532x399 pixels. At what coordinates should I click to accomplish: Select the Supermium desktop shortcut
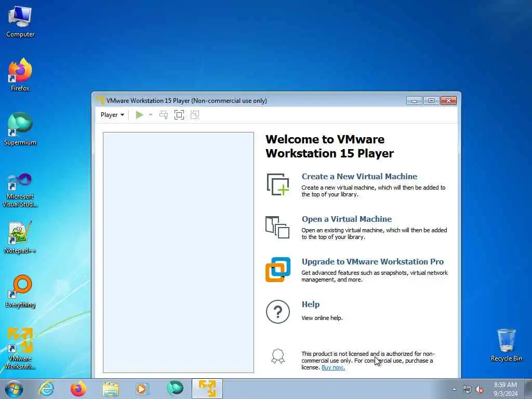pyautogui.click(x=20, y=129)
